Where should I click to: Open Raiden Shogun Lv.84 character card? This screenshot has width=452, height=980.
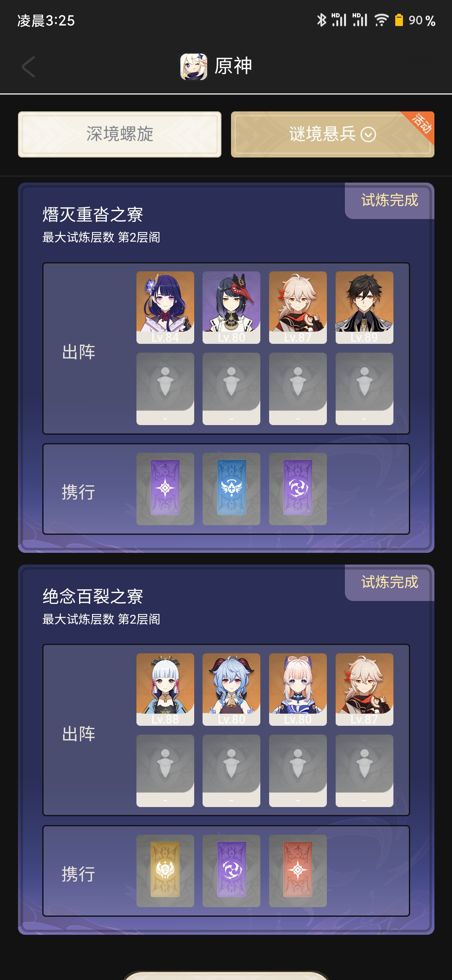(x=165, y=307)
